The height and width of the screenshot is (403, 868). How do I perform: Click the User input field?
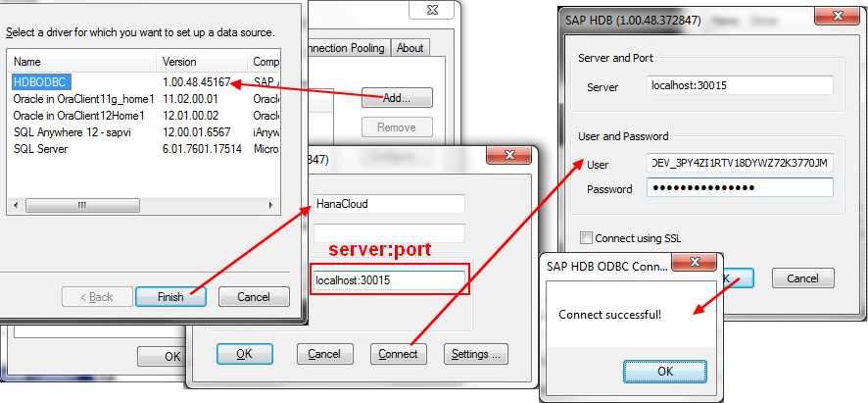pyautogui.click(x=739, y=162)
